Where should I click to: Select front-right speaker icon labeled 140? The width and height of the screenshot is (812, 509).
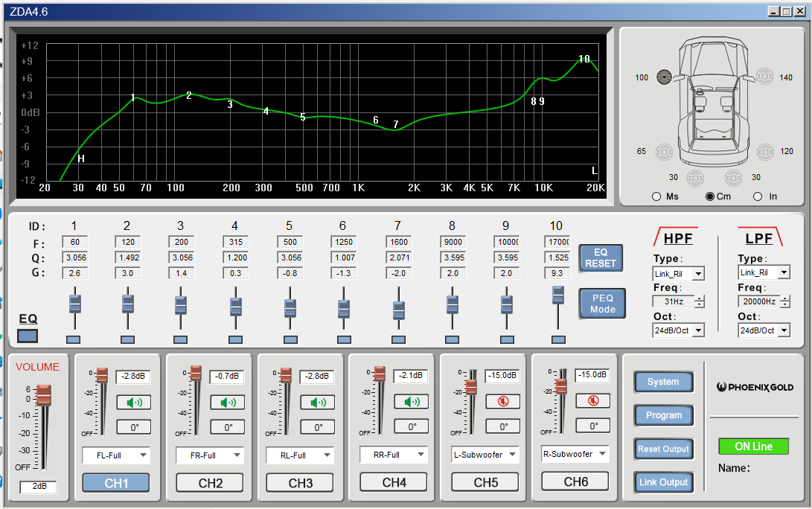click(764, 77)
